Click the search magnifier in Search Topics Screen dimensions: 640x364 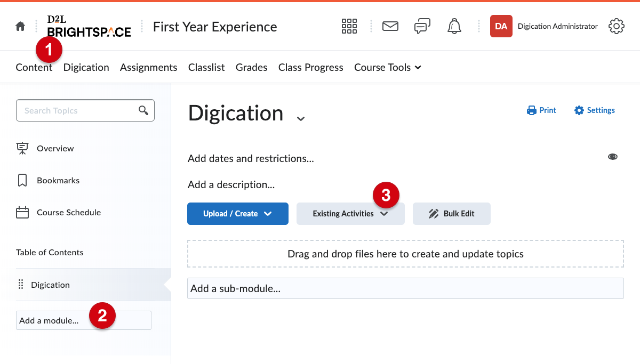pyautogui.click(x=143, y=110)
